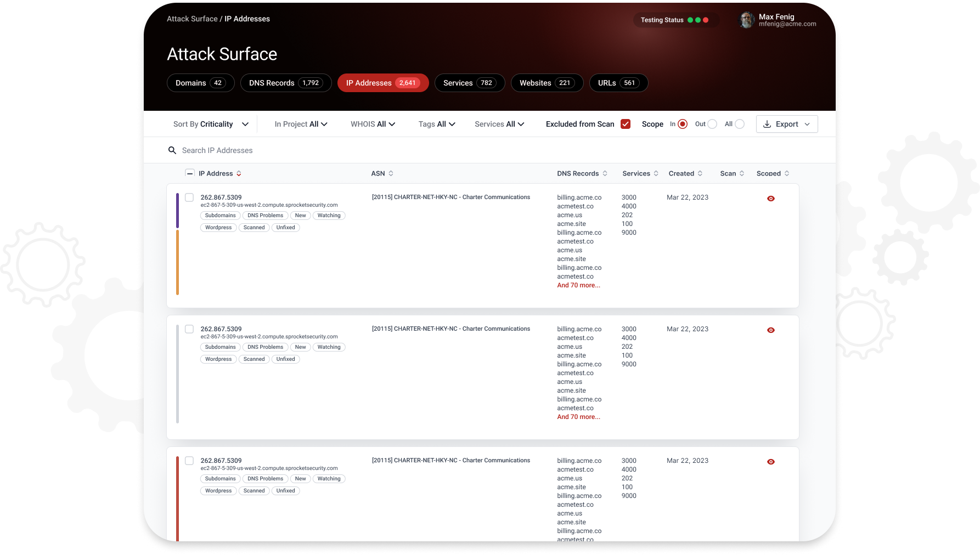980x555 pixels.
Task: Check the third IP address card checkbox
Action: tap(189, 461)
